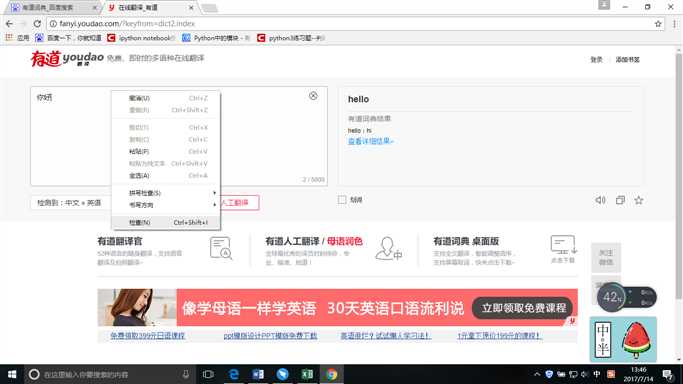Switch to the first browser tab
This screenshot has height=384, width=683.
click(x=52, y=8)
